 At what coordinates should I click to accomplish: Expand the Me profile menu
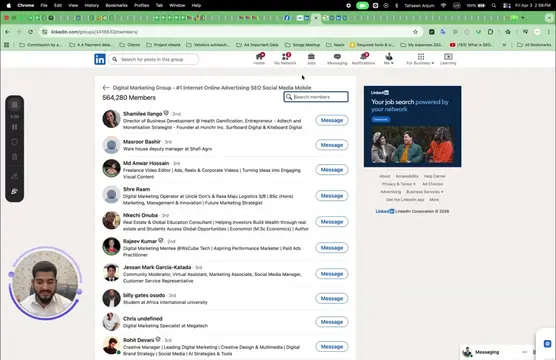[x=389, y=59]
